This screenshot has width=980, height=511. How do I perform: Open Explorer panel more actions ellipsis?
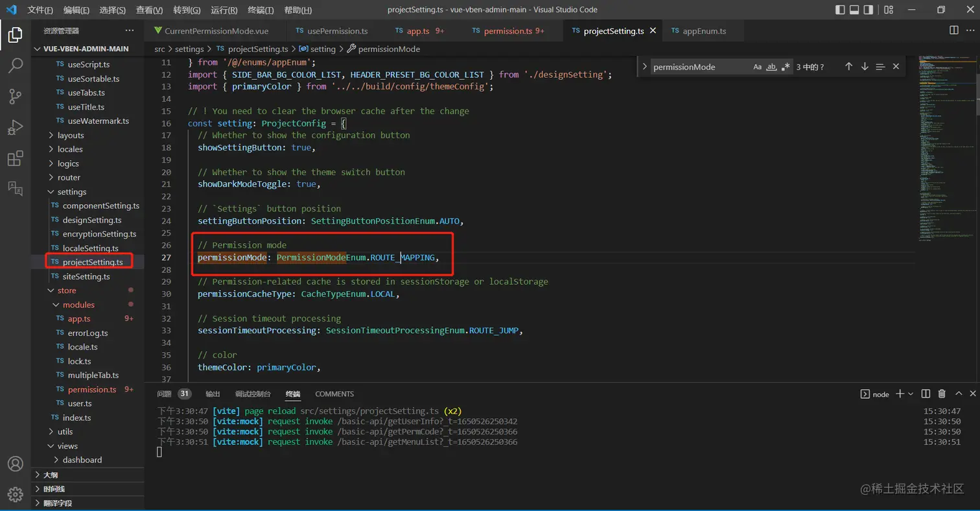coord(130,30)
